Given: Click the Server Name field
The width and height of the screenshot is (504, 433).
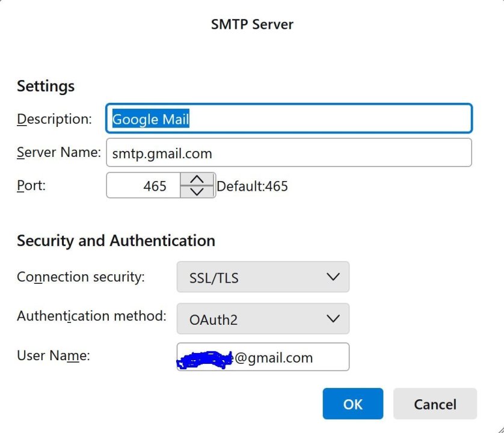Looking at the screenshot, I should click(289, 152).
